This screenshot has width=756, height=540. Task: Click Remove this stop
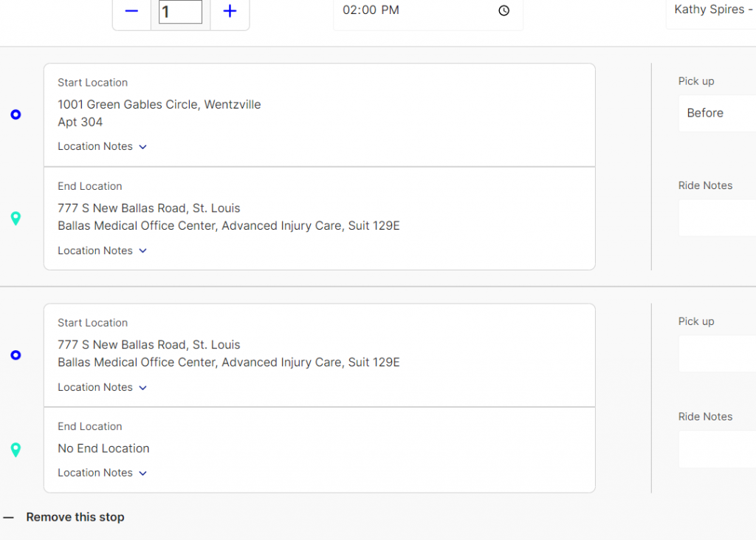[75, 517]
